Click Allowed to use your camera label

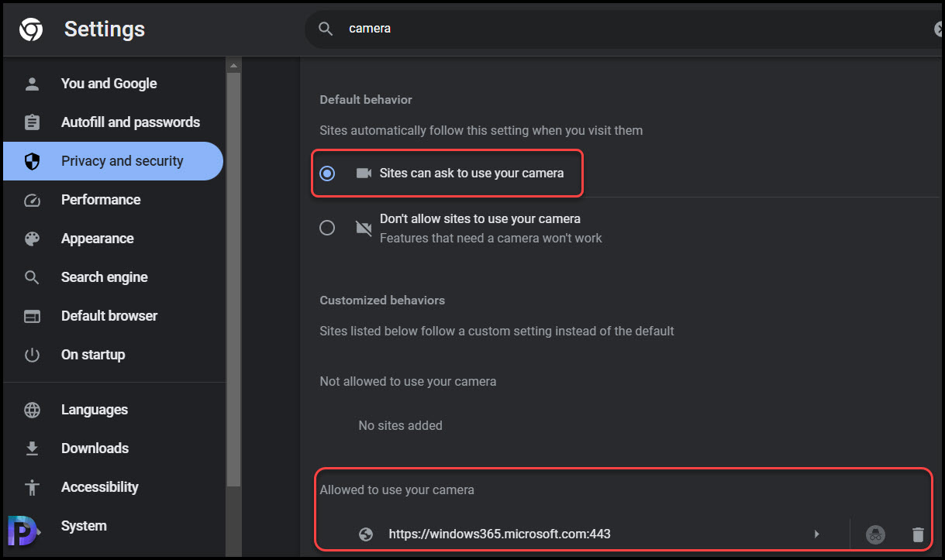coord(397,490)
